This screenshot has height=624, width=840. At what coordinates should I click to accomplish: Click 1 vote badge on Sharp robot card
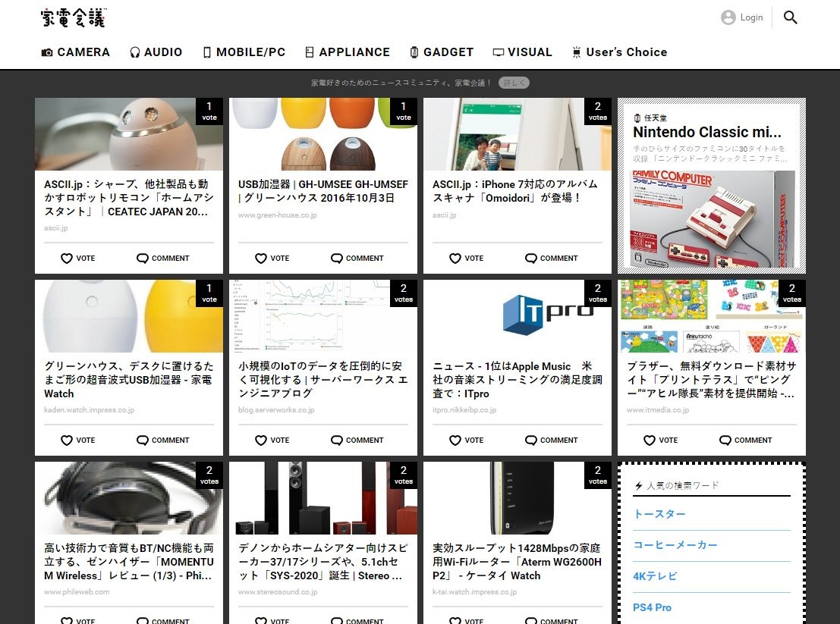[x=209, y=112]
